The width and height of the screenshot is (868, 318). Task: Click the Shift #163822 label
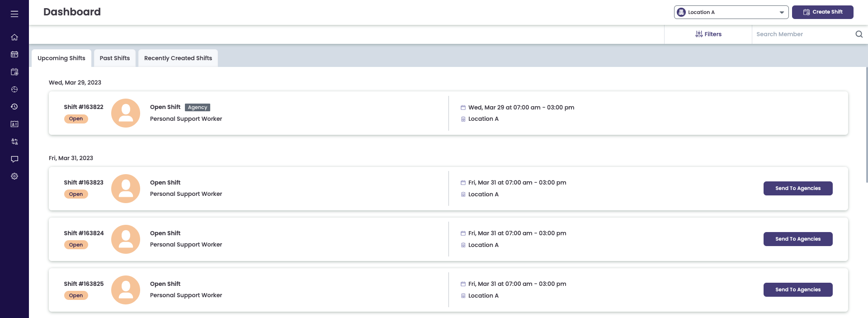click(x=84, y=107)
